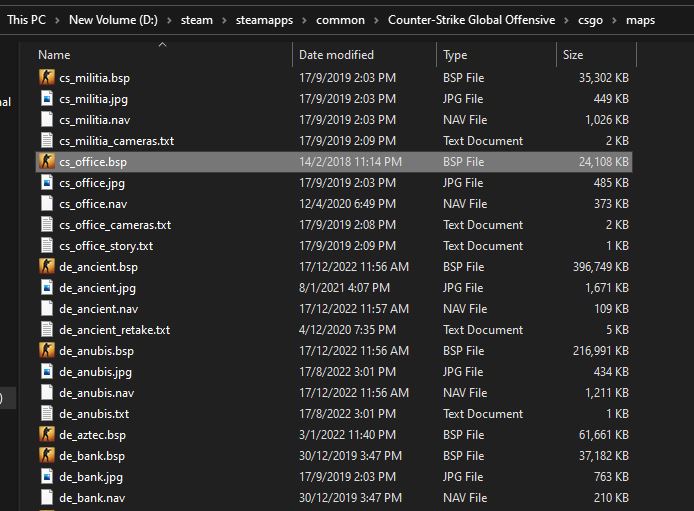Click the de_anubis.nav blank file icon
This screenshot has width=694, height=511.
click(x=46, y=392)
